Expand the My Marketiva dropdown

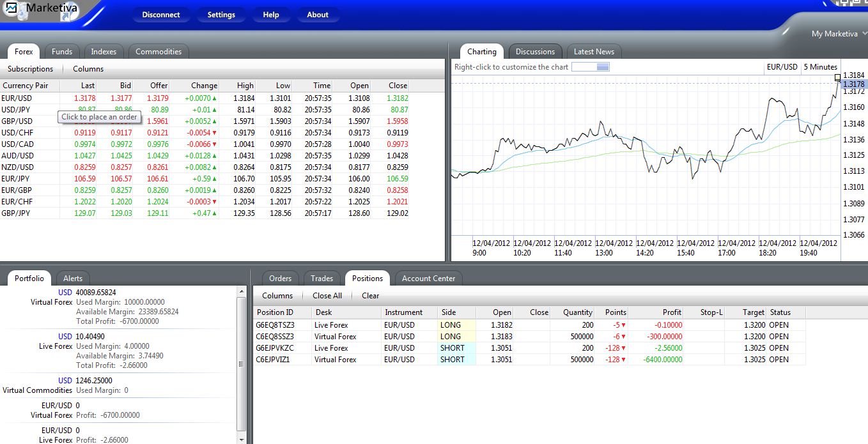click(x=839, y=34)
